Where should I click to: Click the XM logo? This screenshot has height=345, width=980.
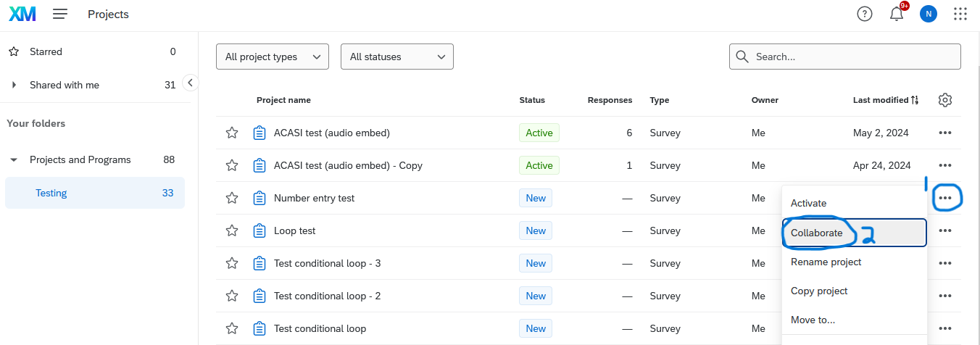tap(22, 14)
